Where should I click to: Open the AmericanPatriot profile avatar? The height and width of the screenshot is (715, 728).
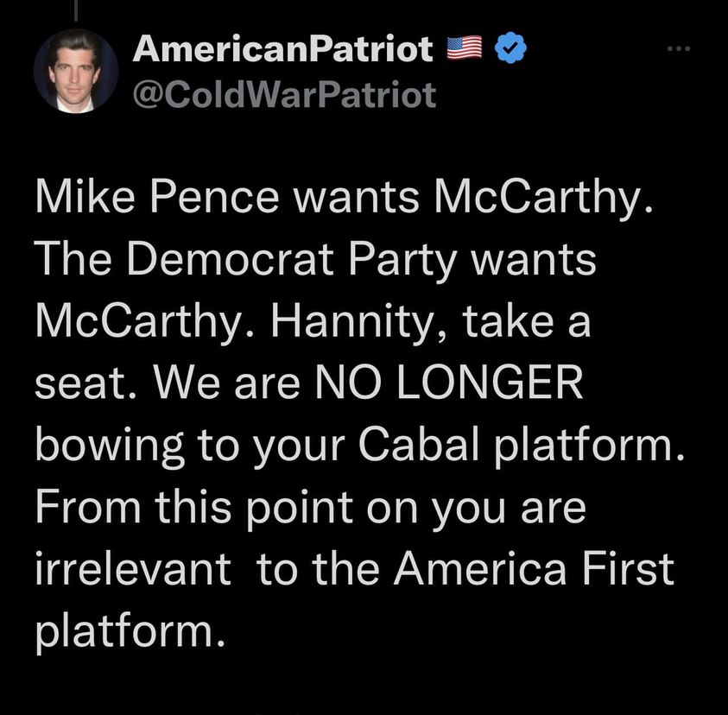[75, 71]
